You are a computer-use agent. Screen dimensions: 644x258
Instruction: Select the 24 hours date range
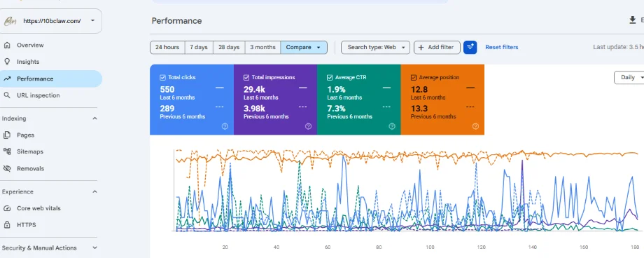click(x=167, y=47)
